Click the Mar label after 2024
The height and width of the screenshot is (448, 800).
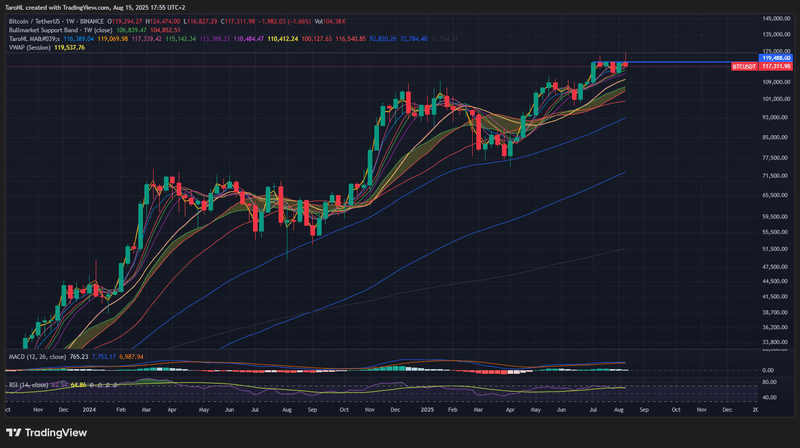(x=146, y=410)
